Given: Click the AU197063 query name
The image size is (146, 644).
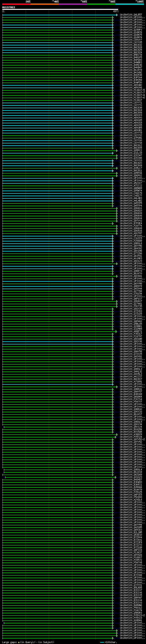Looking at the screenshot, I should [x=8, y=8].
